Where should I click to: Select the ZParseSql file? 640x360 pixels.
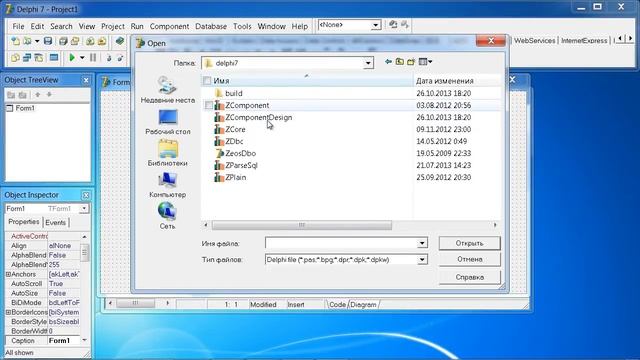(241, 165)
